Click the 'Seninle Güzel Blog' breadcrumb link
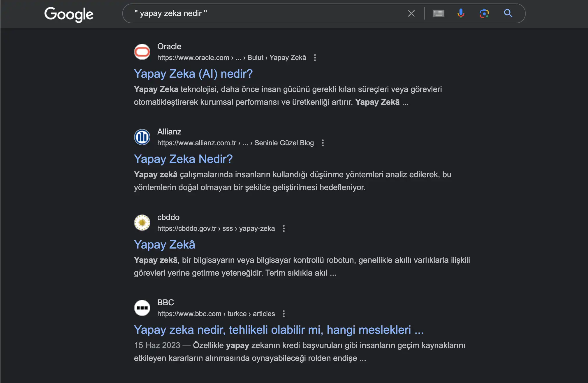The height and width of the screenshot is (383, 588). (x=284, y=143)
